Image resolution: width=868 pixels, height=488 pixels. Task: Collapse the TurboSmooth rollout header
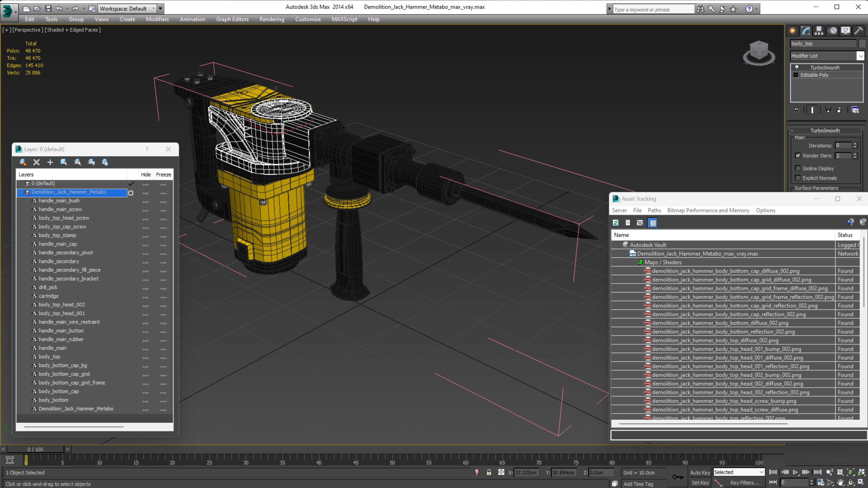825,130
